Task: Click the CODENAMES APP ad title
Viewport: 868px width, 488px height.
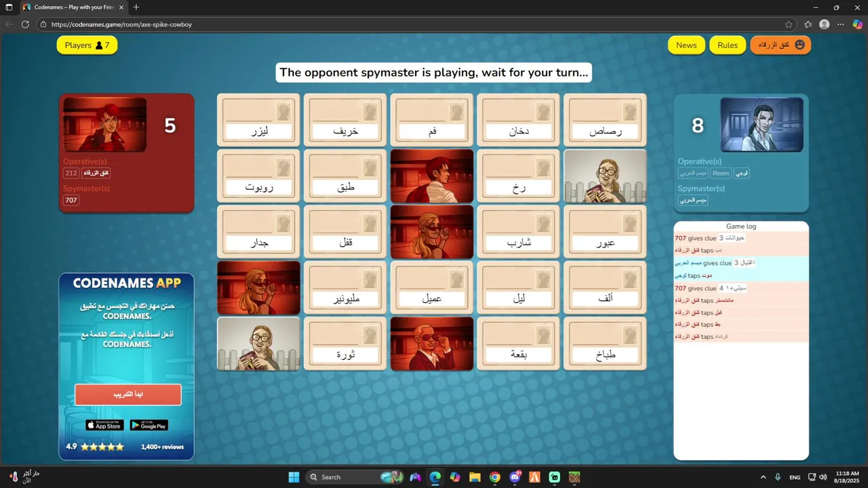Action: coord(127,283)
